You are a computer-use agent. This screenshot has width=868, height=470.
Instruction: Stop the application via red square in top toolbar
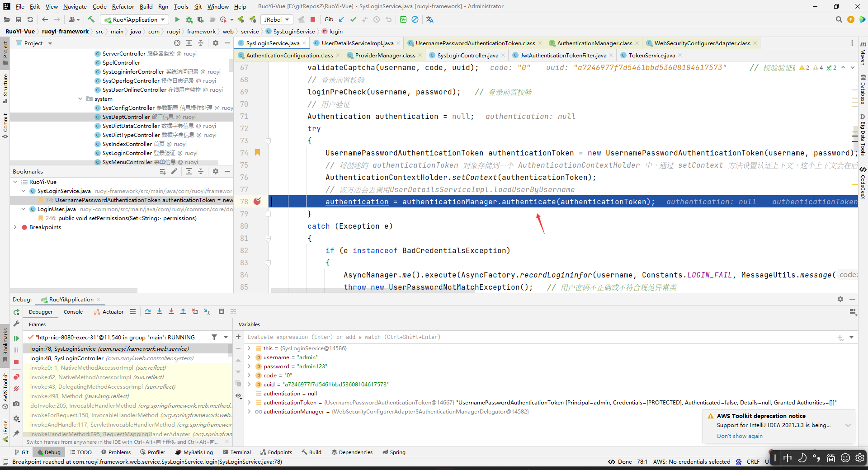313,19
